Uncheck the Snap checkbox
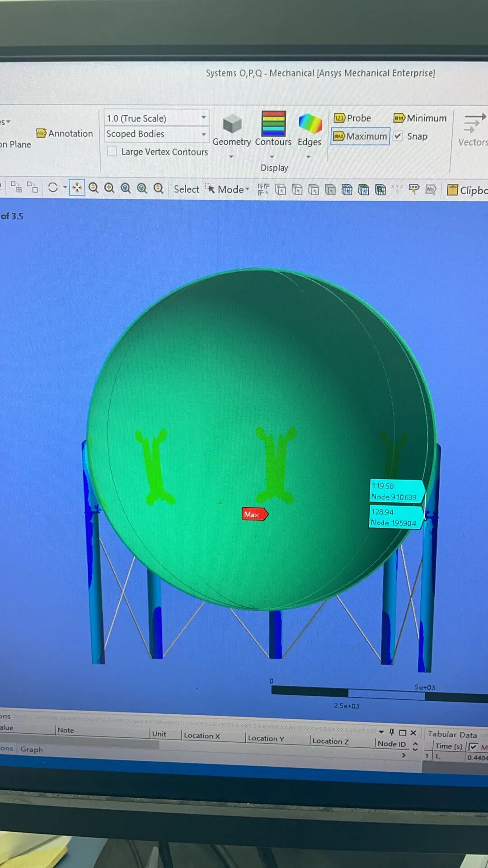The height and width of the screenshot is (868, 488). click(398, 136)
